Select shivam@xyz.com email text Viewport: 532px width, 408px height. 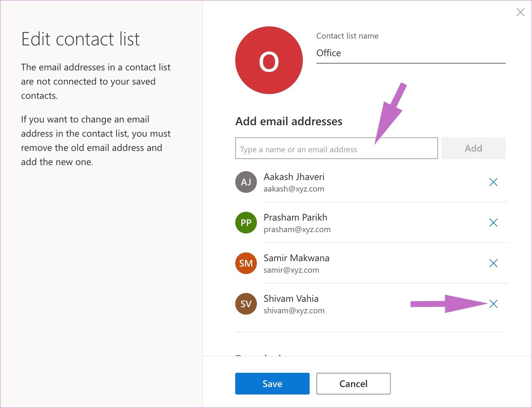coord(294,310)
